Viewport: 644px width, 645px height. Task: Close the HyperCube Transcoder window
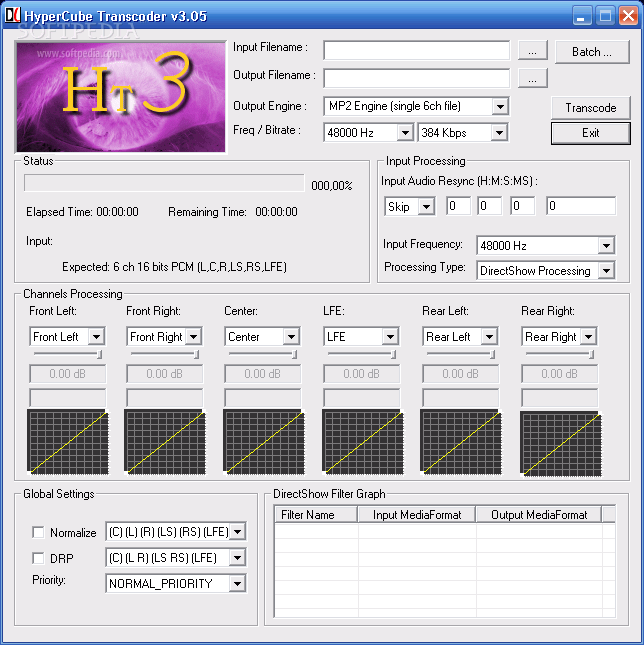628,16
